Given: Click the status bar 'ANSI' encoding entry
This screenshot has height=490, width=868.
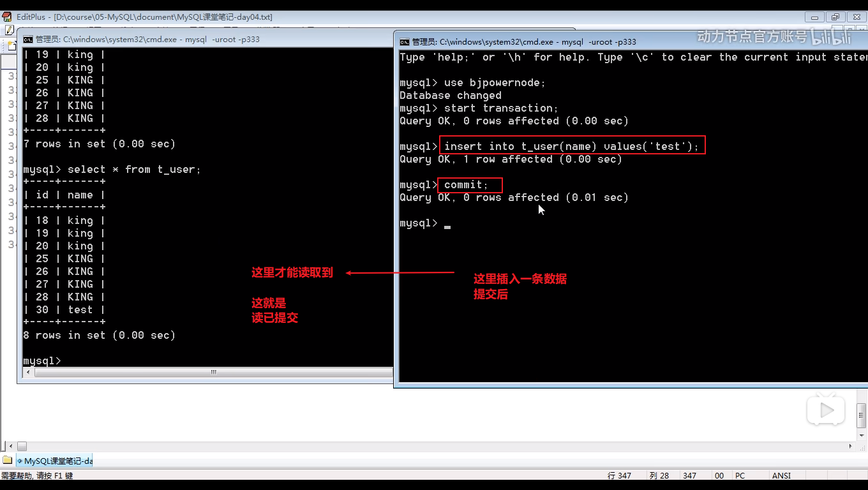Looking at the screenshot, I should pos(781,475).
